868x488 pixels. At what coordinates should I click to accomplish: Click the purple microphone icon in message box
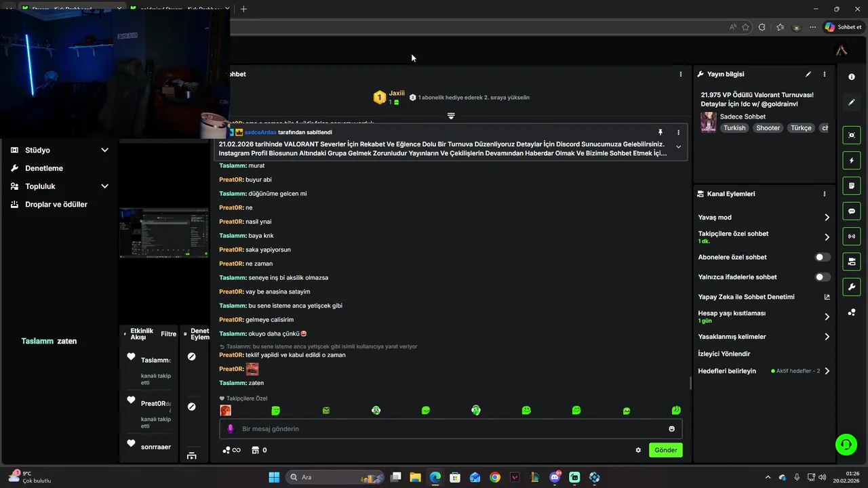(231, 428)
